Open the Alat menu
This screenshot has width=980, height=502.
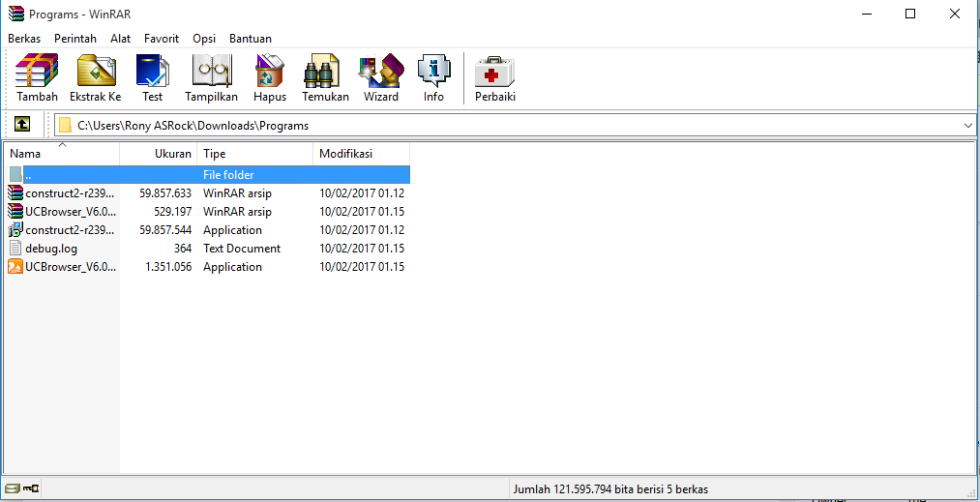point(121,39)
